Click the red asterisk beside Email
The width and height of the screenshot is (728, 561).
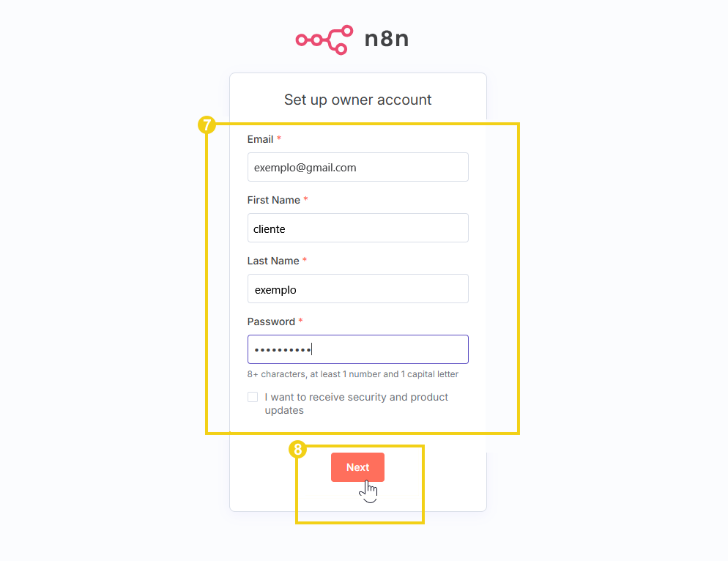tap(278, 138)
